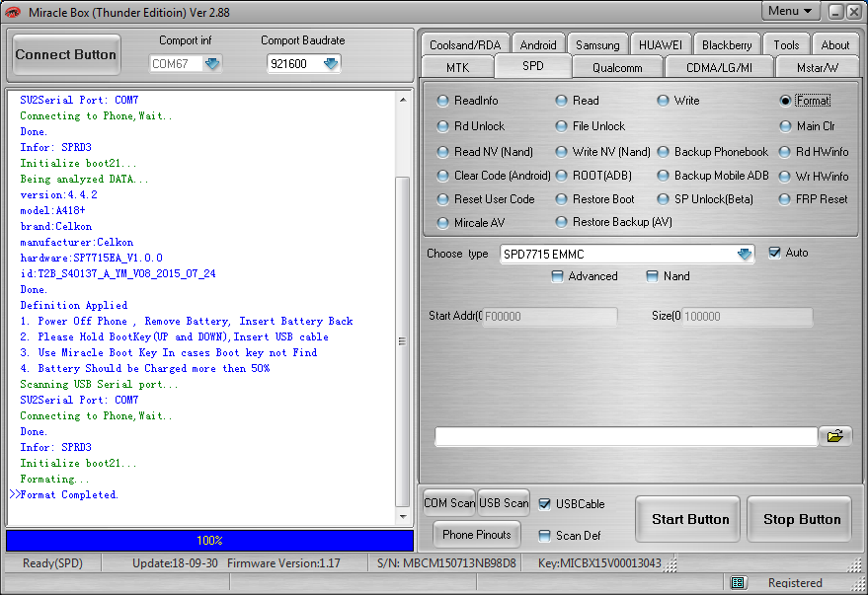Switch to the Mstar/W tab
Screen dimensions: 868x595
pos(818,67)
